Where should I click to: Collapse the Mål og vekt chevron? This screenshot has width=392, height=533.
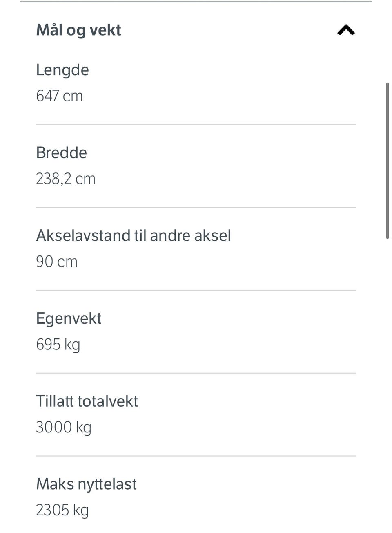pyautogui.click(x=346, y=30)
